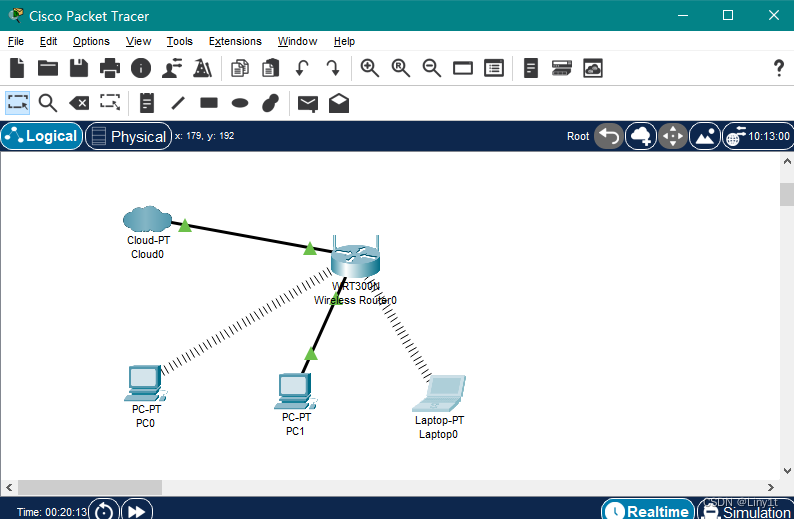Reset zoom level
Viewport: 794px width, 519px height.
(x=401, y=68)
